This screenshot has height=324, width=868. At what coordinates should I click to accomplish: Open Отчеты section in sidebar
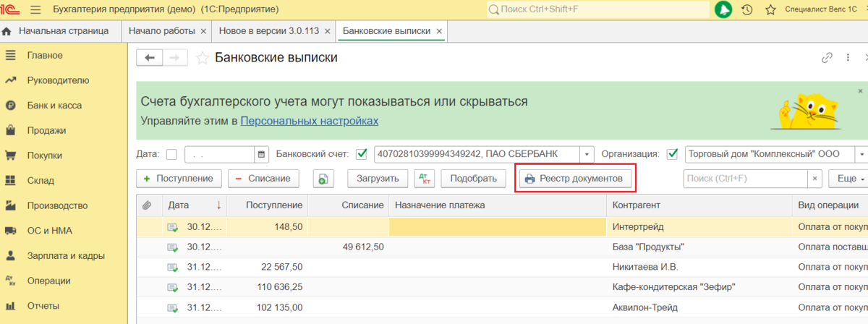(x=43, y=306)
